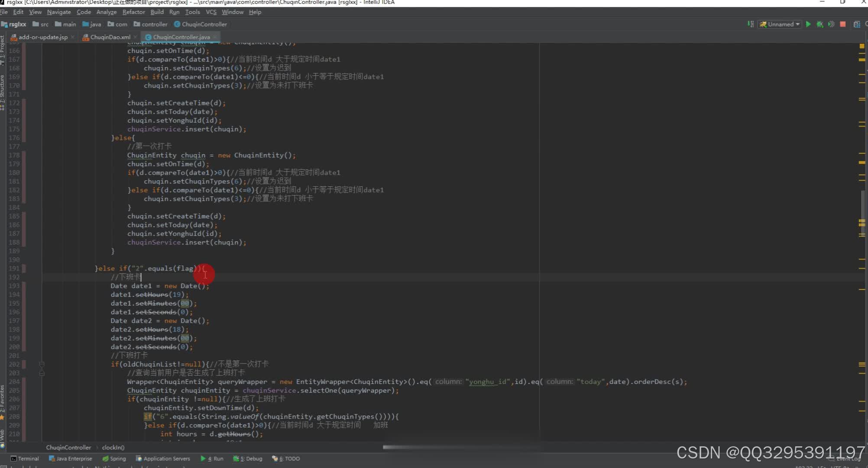Open the Spring tool window
This screenshot has width=868, height=468.
point(114,458)
